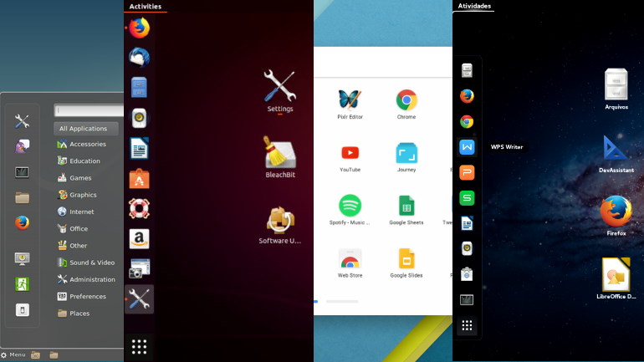
Task: Open terminal favorite in Cinnamon menu
Action: (x=22, y=172)
